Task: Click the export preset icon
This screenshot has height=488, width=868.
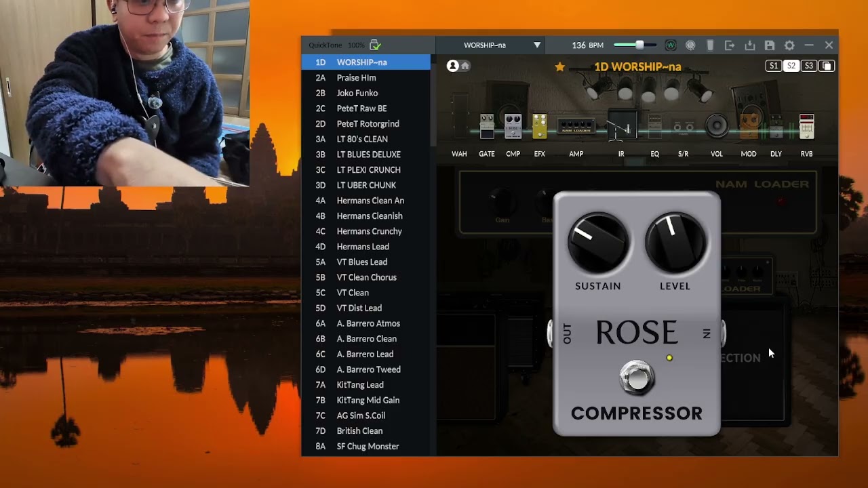Action: tap(730, 45)
